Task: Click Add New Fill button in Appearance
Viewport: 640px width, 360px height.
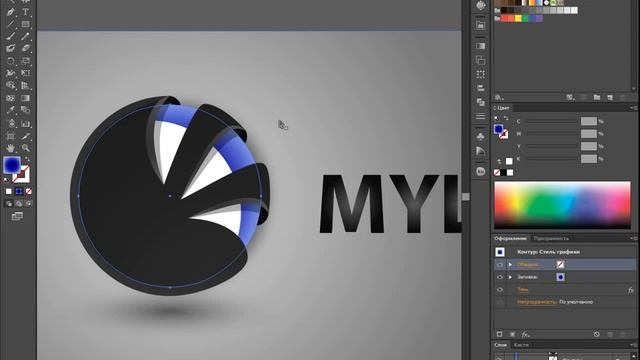Action: [x=513, y=334]
